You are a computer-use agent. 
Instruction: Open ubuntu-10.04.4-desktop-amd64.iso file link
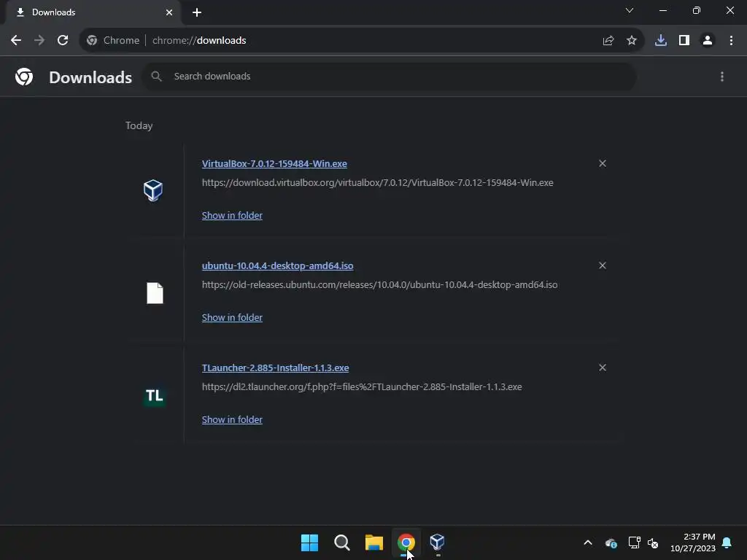(x=278, y=265)
